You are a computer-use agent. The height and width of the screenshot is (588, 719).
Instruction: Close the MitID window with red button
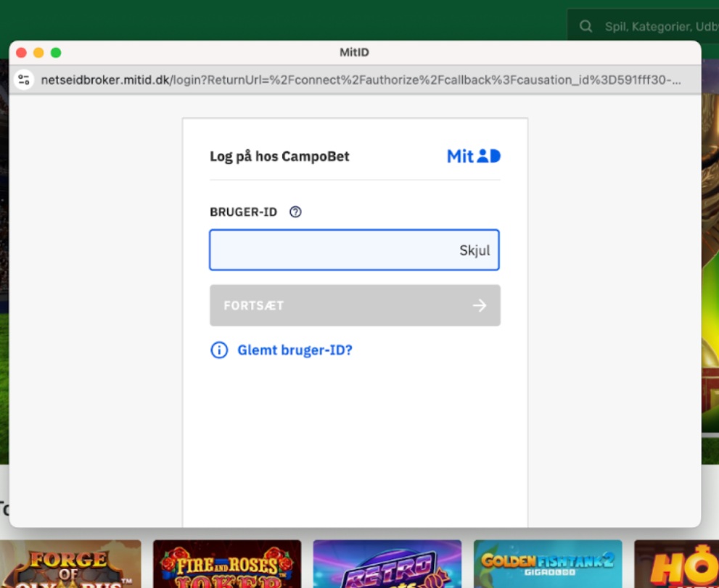tap(21, 52)
